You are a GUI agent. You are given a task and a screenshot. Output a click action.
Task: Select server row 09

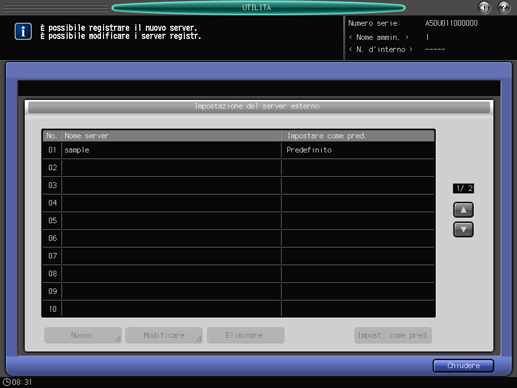tap(239, 291)
